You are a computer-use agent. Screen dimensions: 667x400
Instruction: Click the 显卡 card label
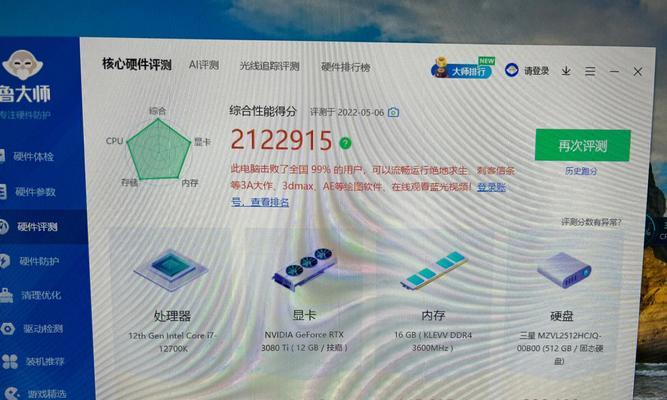(x=304, y=315)
